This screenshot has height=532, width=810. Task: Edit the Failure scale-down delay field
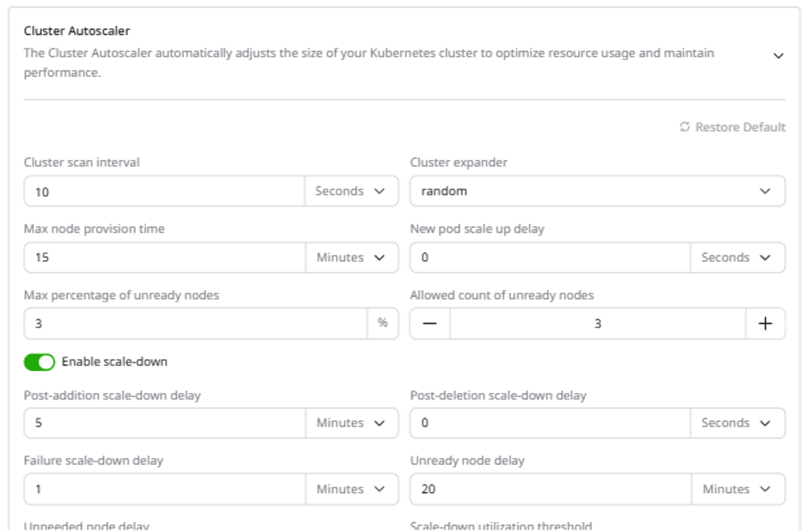[164, 489]
